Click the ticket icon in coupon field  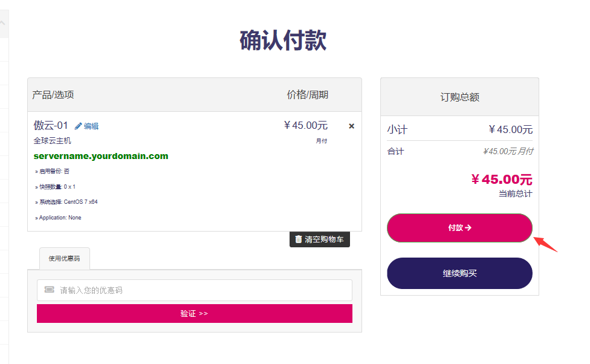(x=50, y=290)
